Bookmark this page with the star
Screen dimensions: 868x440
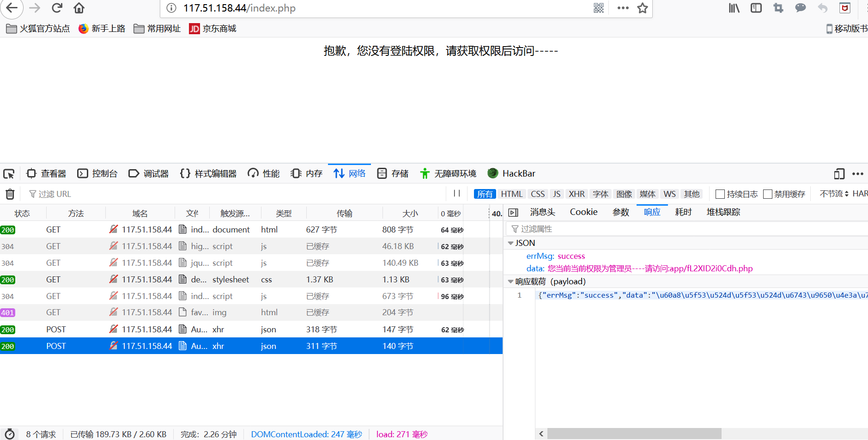pos(642,8)
